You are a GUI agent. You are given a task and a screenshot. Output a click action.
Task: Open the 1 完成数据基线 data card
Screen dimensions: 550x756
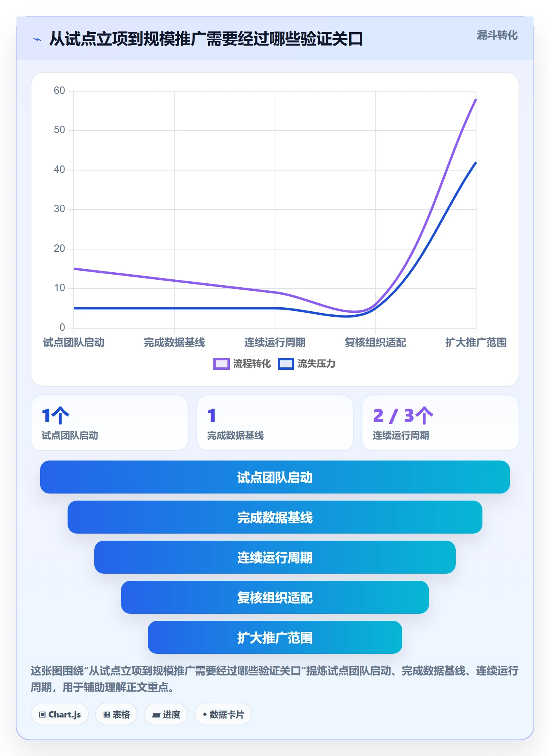point(275,423)
